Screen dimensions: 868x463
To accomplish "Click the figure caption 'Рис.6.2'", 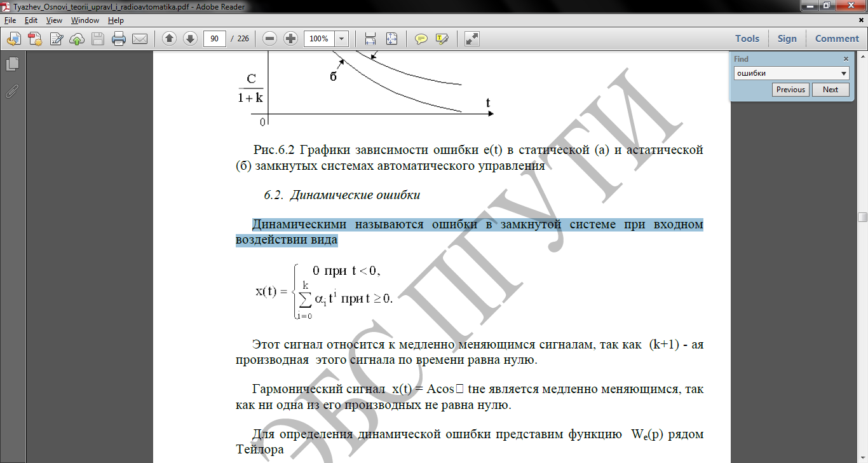I will (275, 150).
